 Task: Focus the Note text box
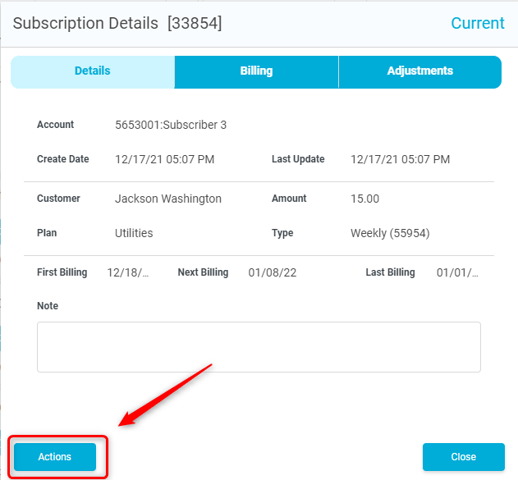(x=259, y=347)
